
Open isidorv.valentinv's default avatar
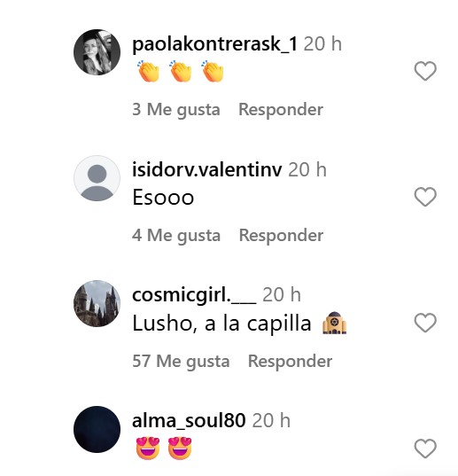(97, 178)
